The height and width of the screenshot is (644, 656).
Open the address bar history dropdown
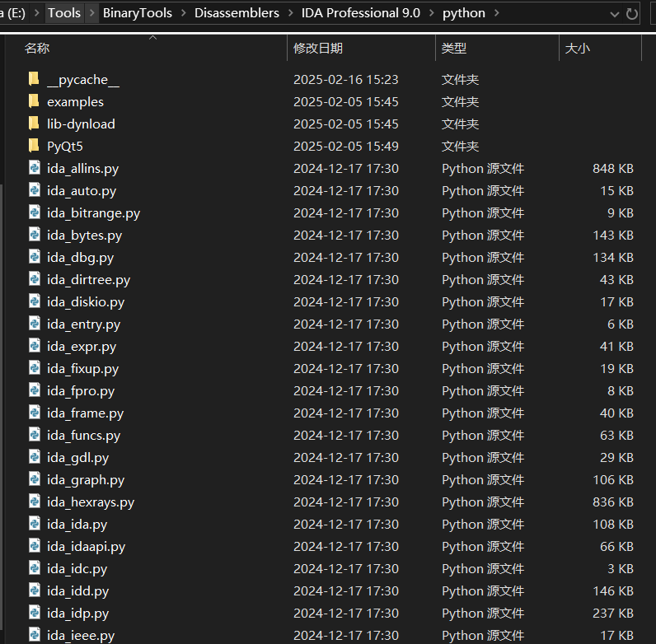[x=614, y=14]
